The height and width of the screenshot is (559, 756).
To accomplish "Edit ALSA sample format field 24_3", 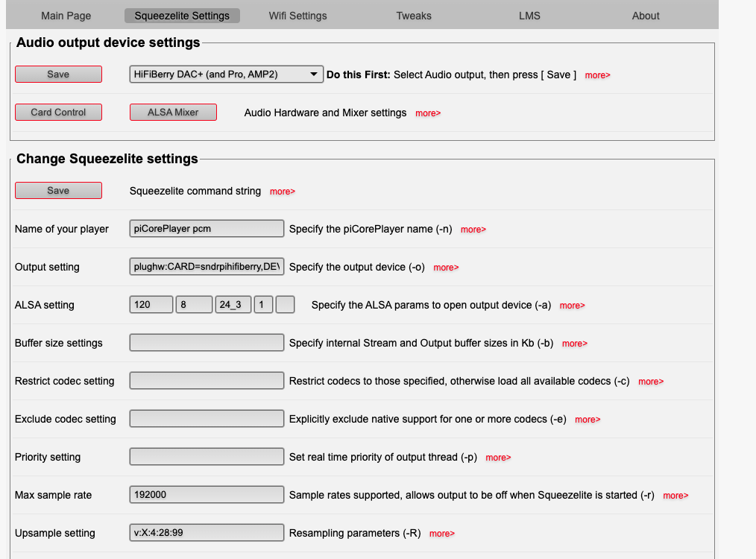I will click(x=233, y=305).
